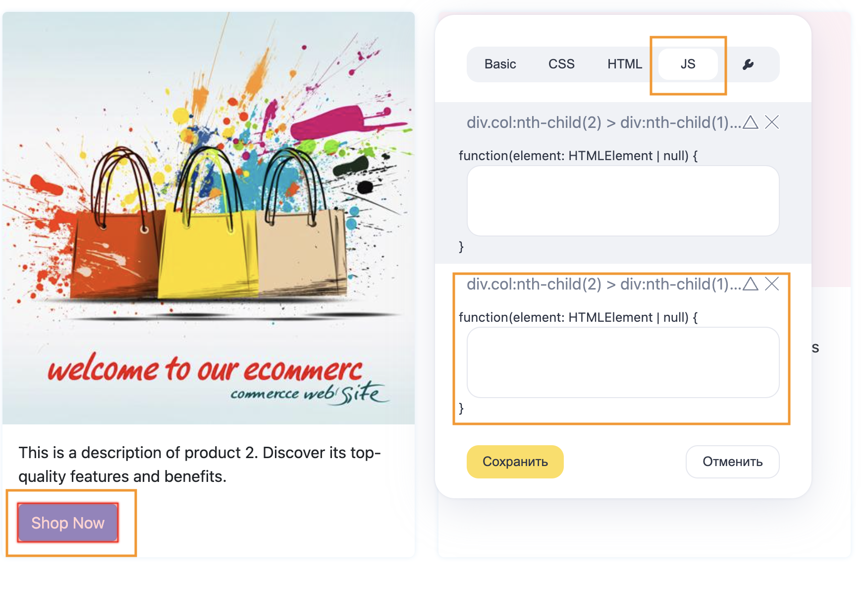Click triangle icon of second selector block

point(751,284)
